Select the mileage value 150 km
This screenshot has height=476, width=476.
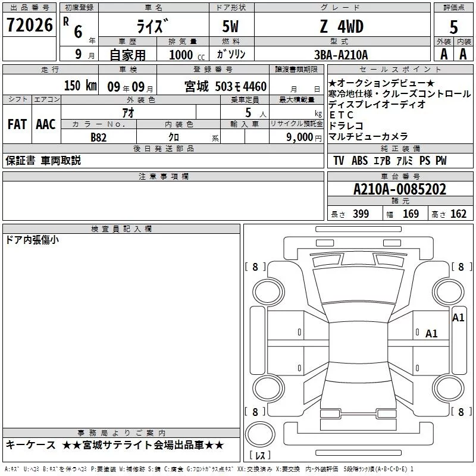point(80,85)
